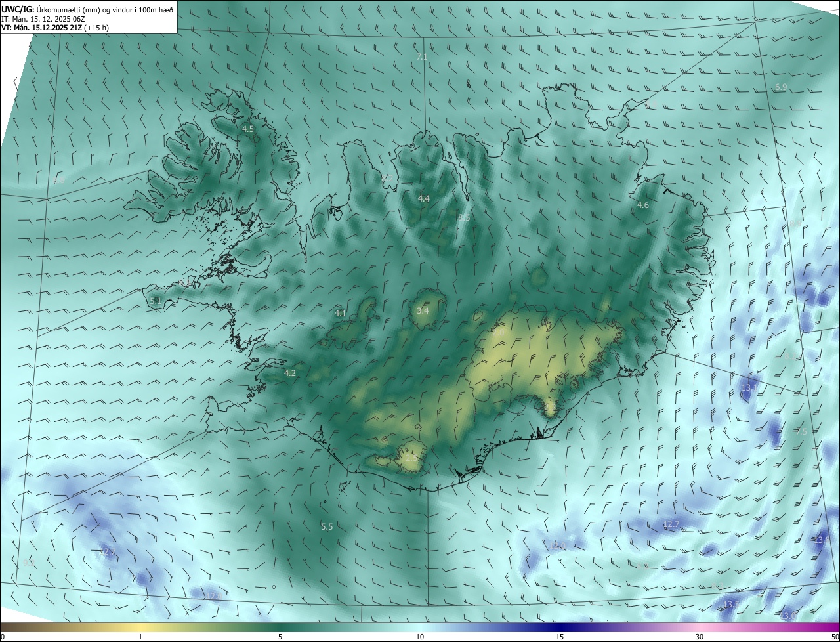Pick the navy colorbar segment above 15
Viewport: 840px width, 642px height.
[x=560, y=627]
